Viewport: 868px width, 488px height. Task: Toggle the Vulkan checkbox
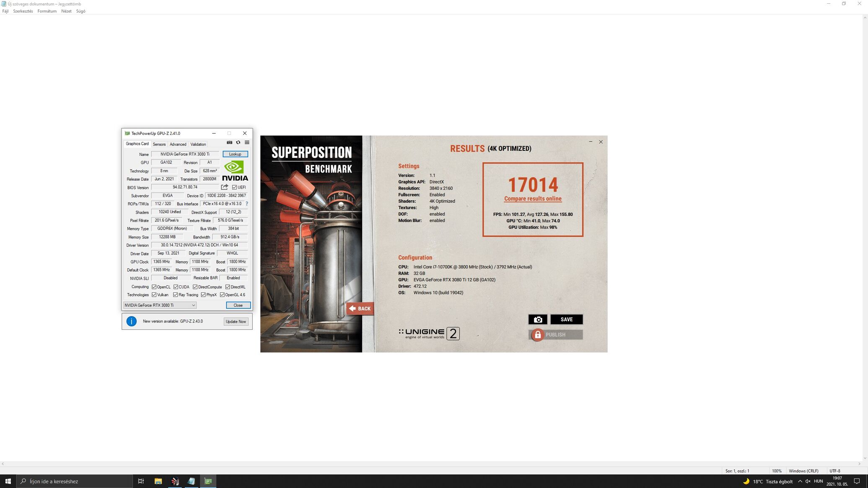pyautogui.click(x=154, y=295)
